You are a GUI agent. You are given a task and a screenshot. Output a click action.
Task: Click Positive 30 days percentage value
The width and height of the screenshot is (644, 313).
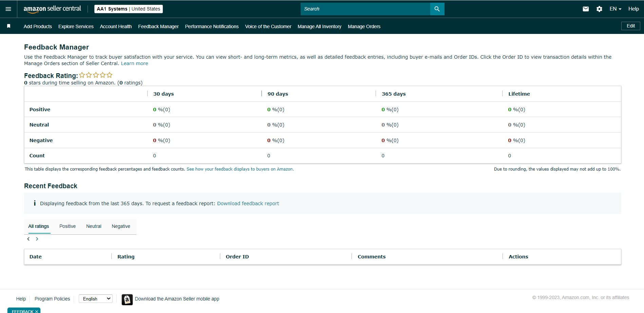coord(162,110)
